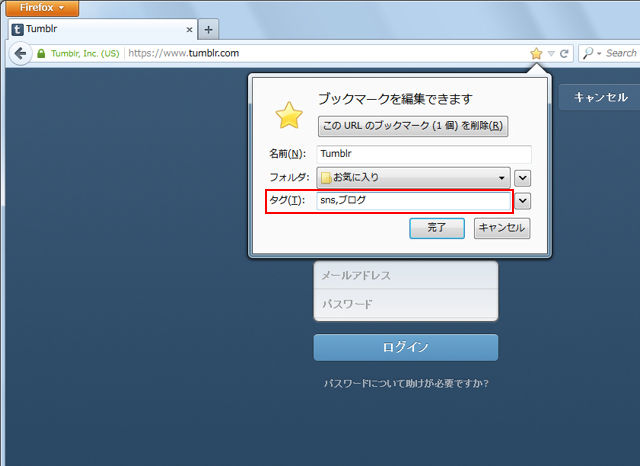Open a new tab with plus button
The width and height of the screenshot is (640, 466).
point(209,30)
